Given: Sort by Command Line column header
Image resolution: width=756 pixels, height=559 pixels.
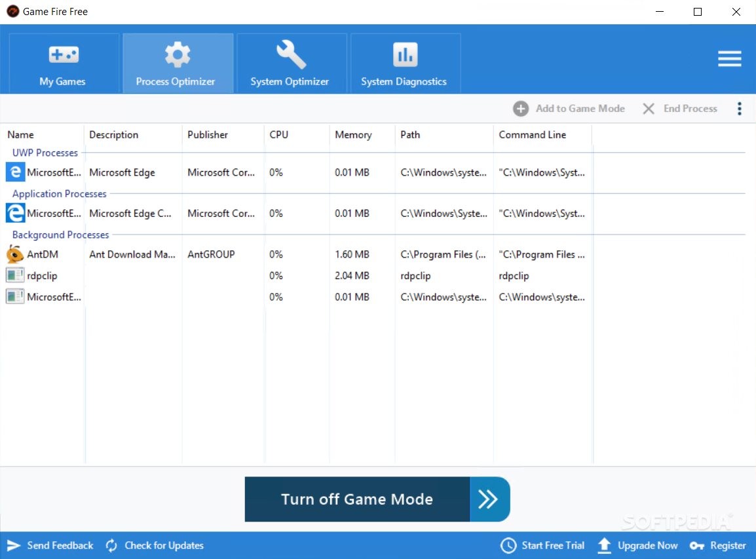Looking at the screenshot, I should pos(533,135).
